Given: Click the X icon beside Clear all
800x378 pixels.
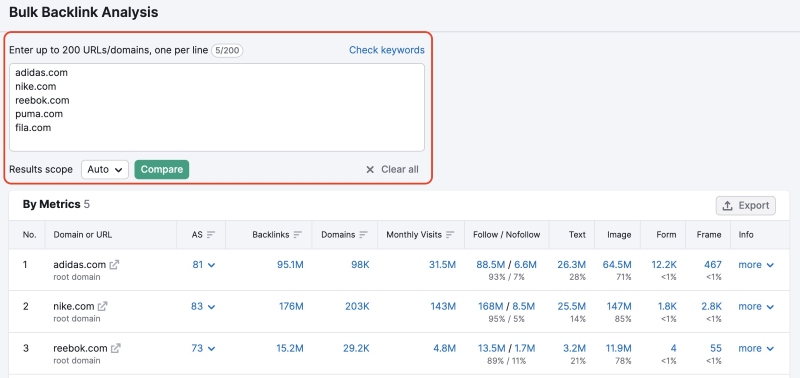Looking at the screenshot, I should tap(370, 169).
